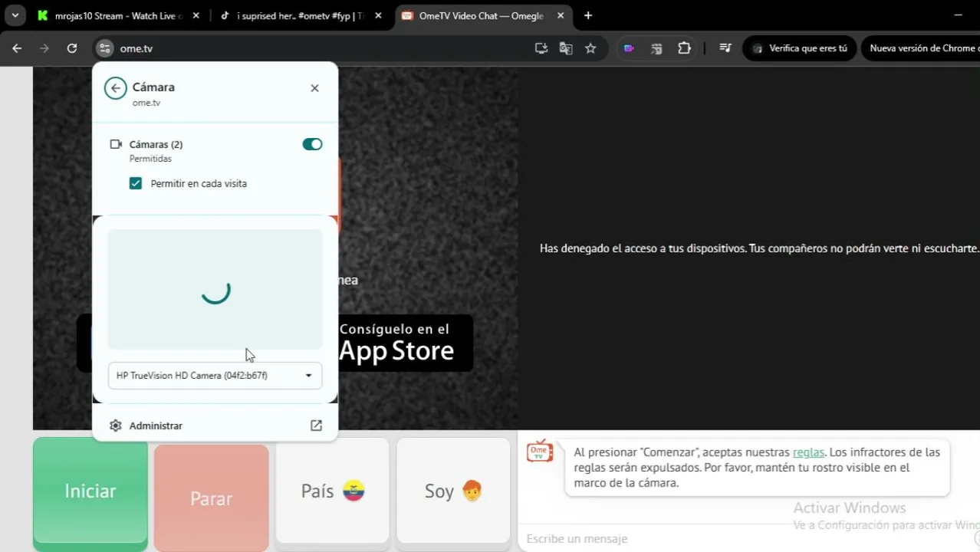This screenshot has height=552, width=980.
Task: Click the 'Has denegado el acceso' message
Action: [759, 248]
